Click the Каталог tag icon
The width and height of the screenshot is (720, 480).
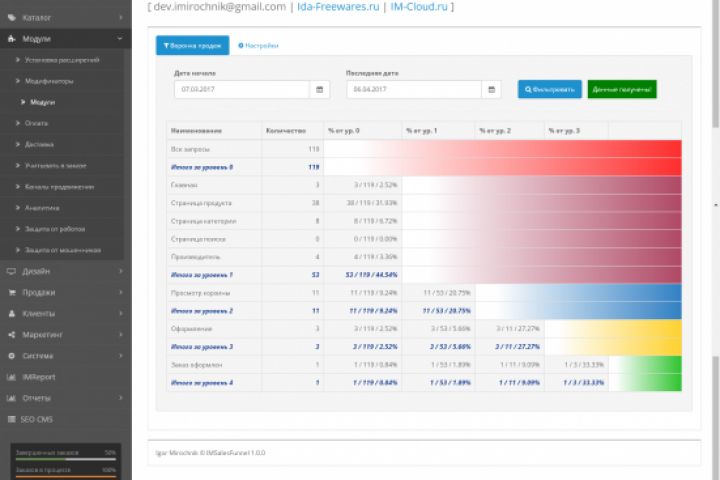11,17
